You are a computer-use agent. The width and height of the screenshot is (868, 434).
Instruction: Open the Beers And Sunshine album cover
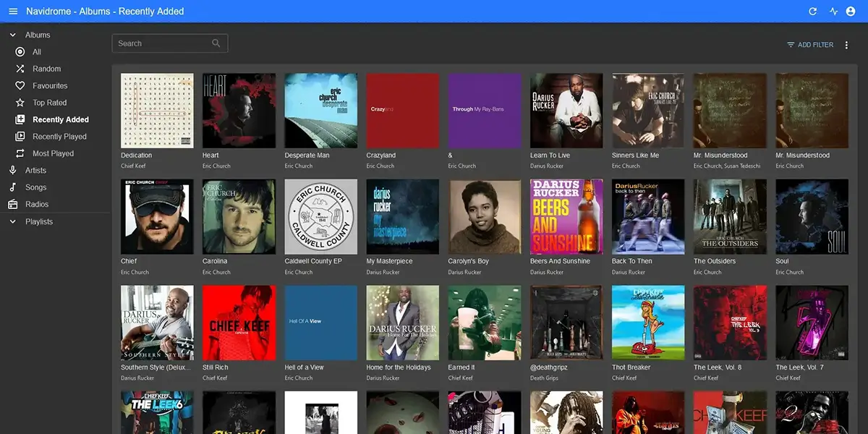(566, 216)
